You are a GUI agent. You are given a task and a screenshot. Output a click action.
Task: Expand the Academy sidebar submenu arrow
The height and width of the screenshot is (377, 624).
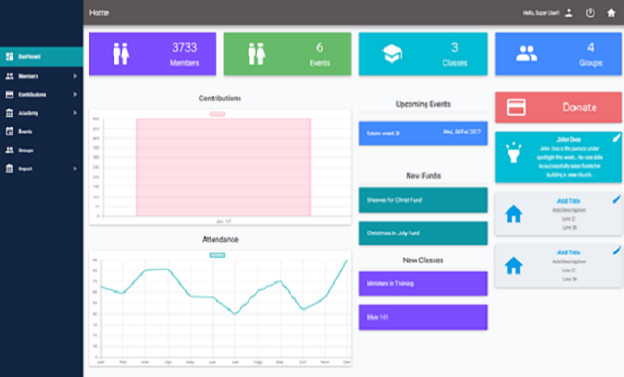point(74,113)
